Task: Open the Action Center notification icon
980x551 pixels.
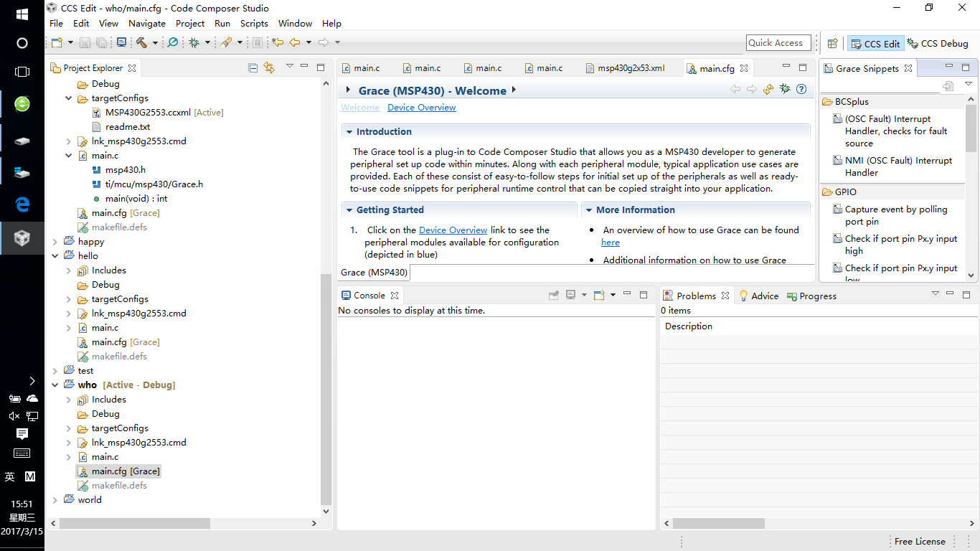Action: (x=22, y=434)
